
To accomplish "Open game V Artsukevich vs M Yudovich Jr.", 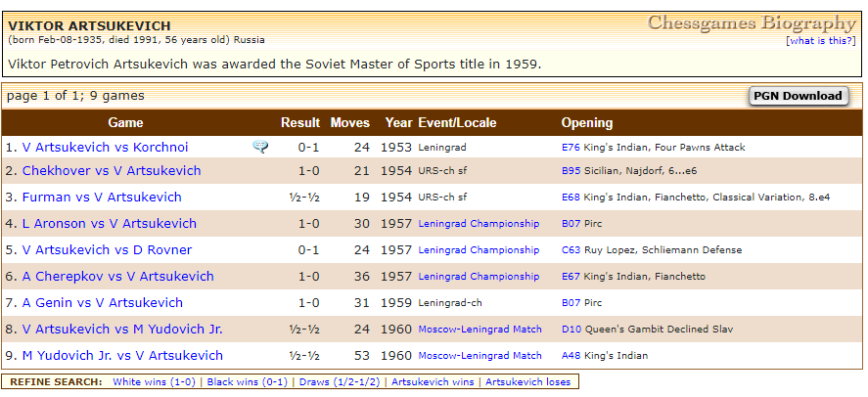I will (x=122, y=329).
